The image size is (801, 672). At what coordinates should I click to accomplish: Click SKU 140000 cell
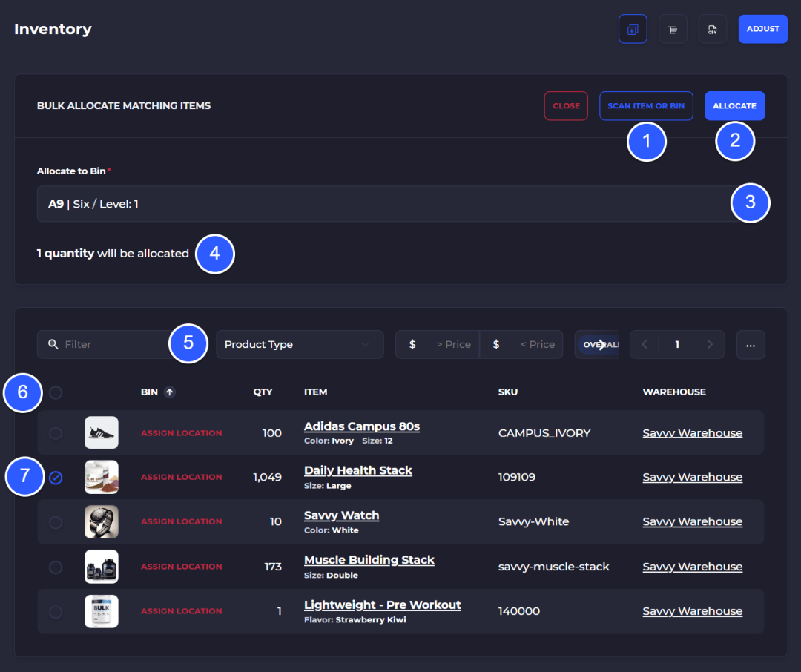(518, 610)
